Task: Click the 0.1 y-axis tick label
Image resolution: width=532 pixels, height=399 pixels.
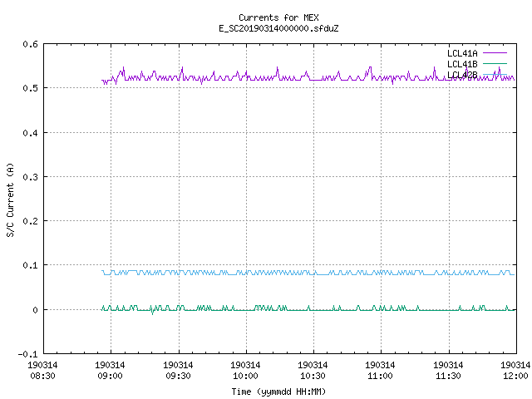Action: (x=30, y=265)
